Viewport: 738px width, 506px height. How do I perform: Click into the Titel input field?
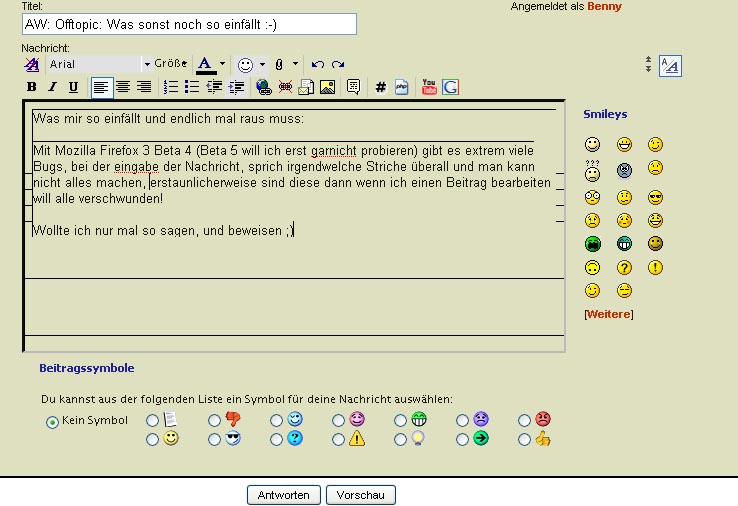point(189,25)
